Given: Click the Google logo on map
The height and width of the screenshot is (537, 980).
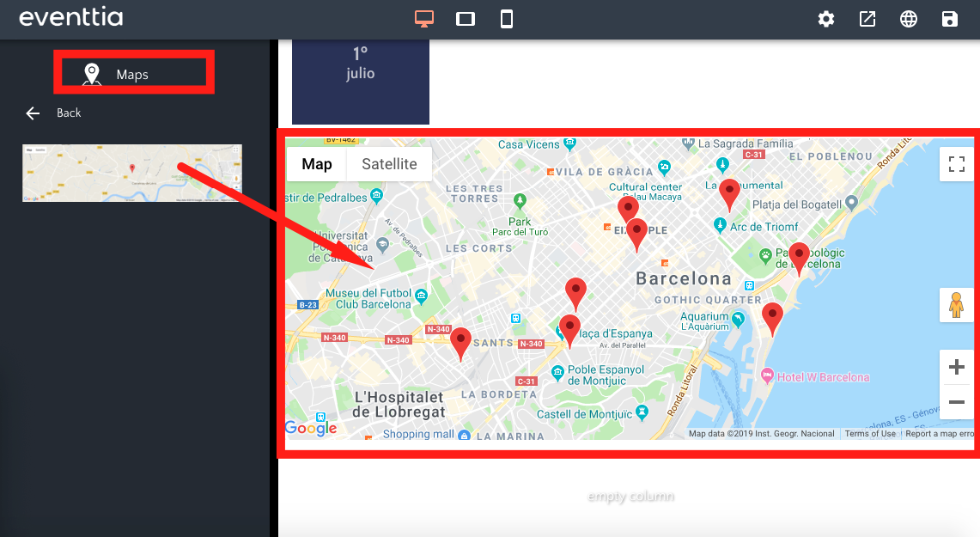Looking at the screenshot, I should (311, 428).
